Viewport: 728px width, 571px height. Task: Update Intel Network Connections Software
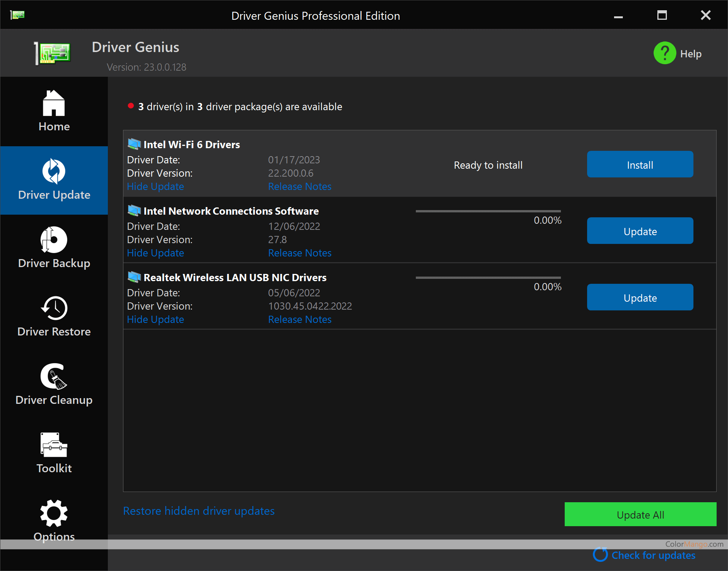pyautogui.click(x=640, y=231)
